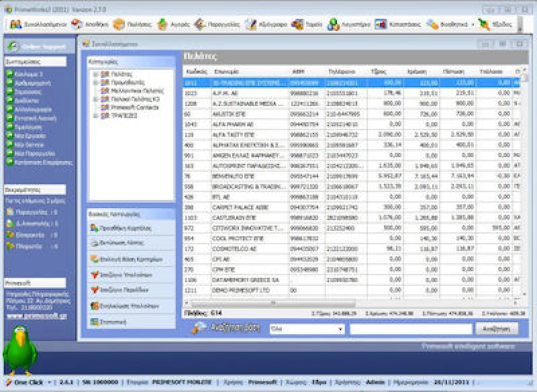Click the Online Support header icon
The height and width of the screenshot is (392, 537).
pos(13,46)
